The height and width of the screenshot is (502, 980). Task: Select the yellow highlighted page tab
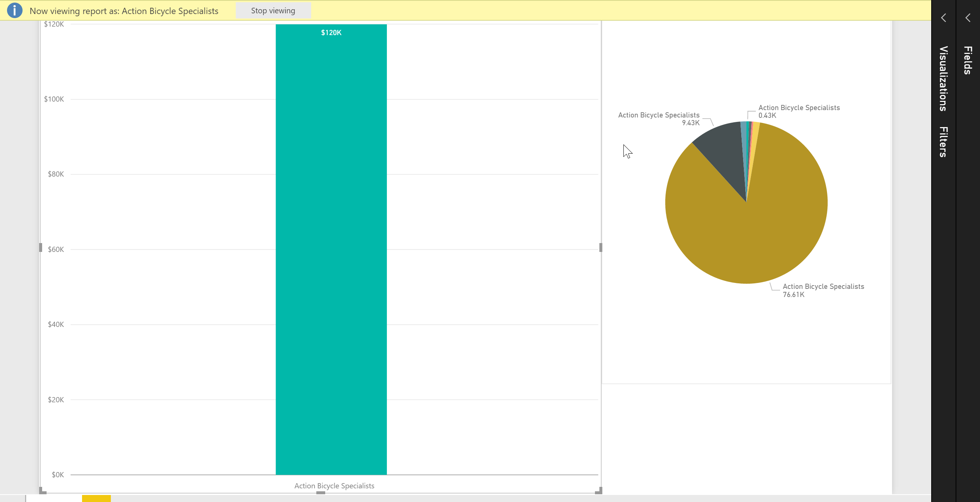pos(96,498)
